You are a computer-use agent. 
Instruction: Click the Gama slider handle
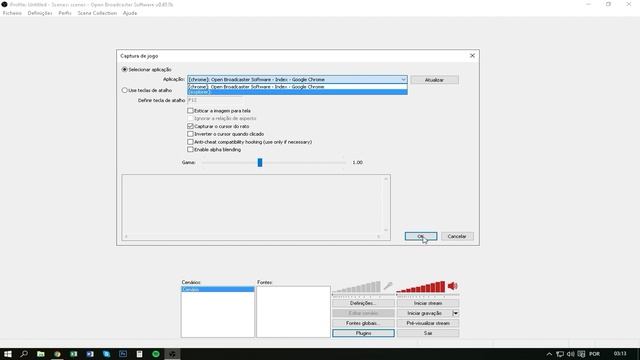tap(260, 162)
